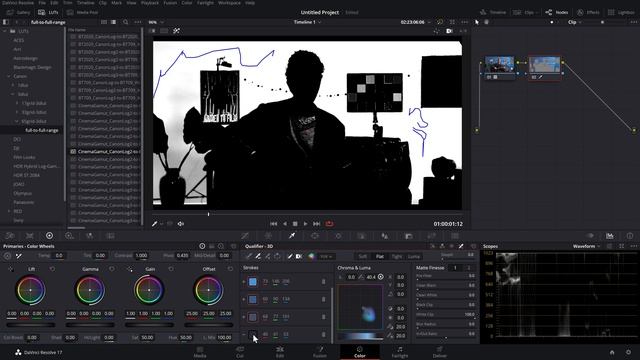
Task: Collapse the Canon LUT folder
Action: (x=9, y=76)
